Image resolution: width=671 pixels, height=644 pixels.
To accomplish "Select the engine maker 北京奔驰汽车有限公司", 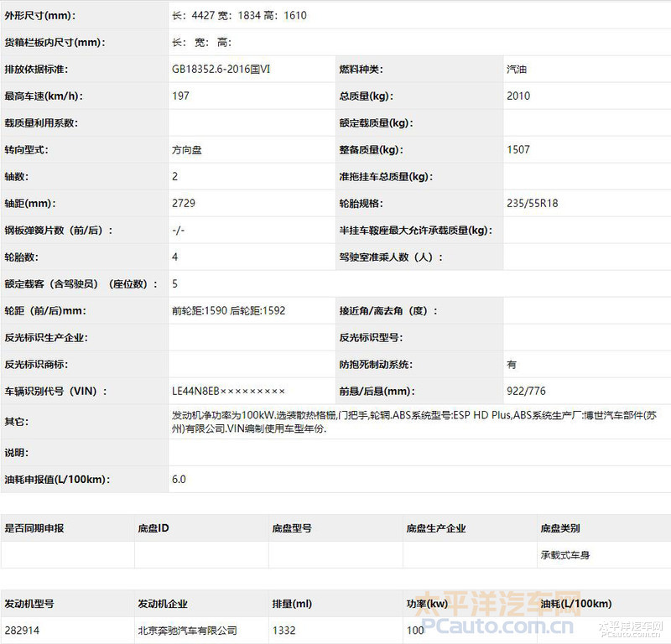I will (x=187, y=631).
